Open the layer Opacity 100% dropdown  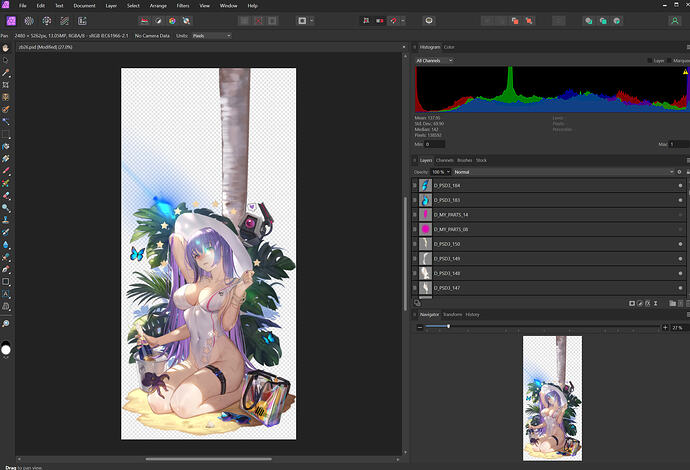[x=441, y=172]
